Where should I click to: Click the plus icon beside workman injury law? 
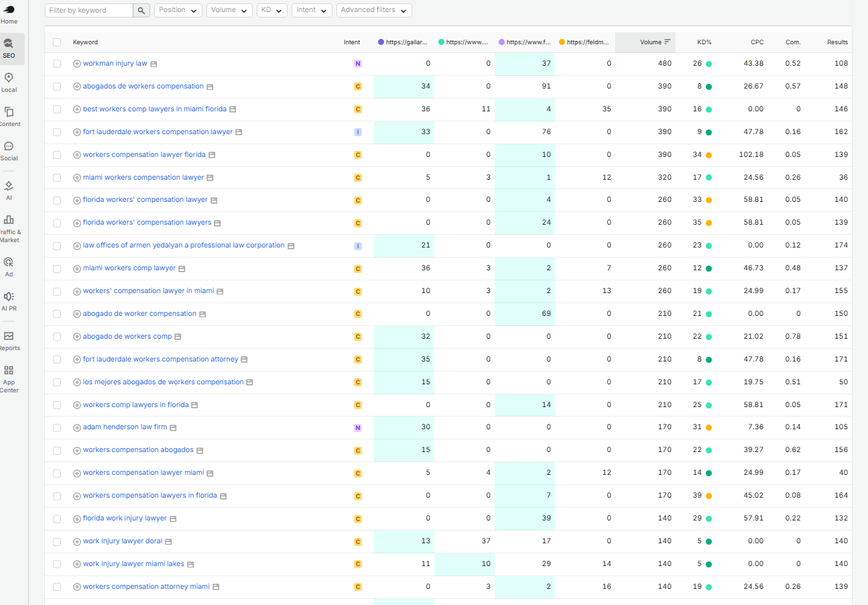coord(77,64)
